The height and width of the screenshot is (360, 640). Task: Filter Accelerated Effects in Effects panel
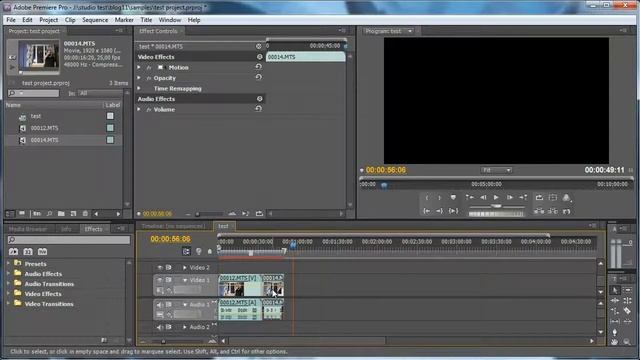pos(13,251)
